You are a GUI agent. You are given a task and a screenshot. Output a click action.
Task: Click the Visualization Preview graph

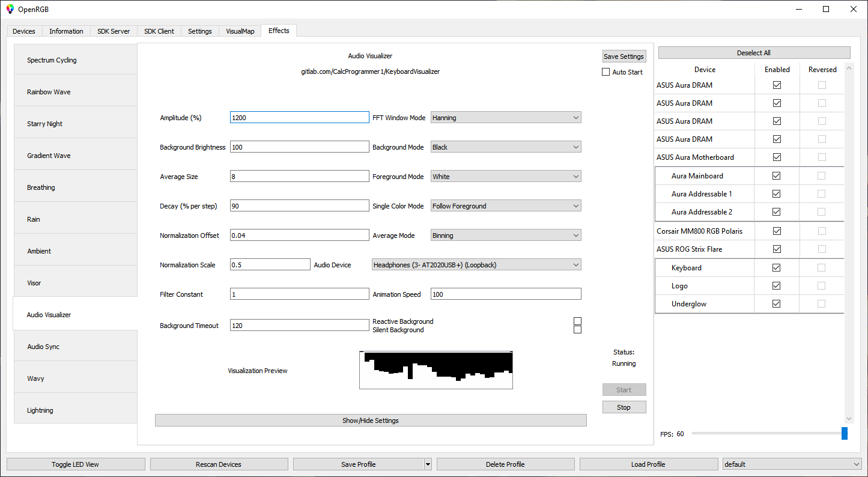click(x=436, y=370)
